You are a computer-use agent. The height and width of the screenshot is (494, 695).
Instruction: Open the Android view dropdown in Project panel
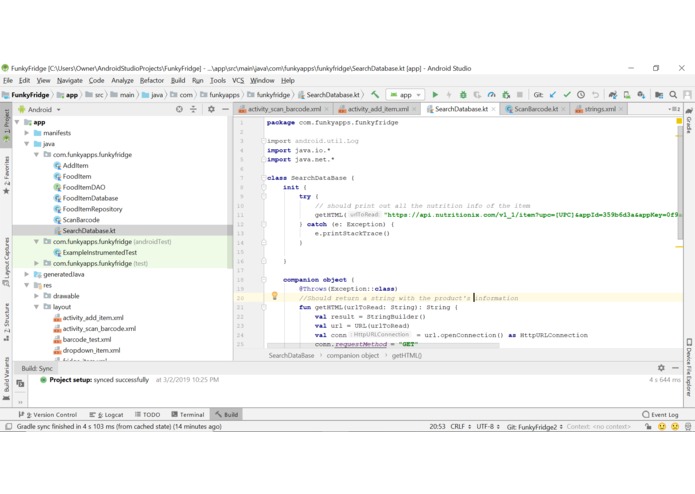(43, 109)
